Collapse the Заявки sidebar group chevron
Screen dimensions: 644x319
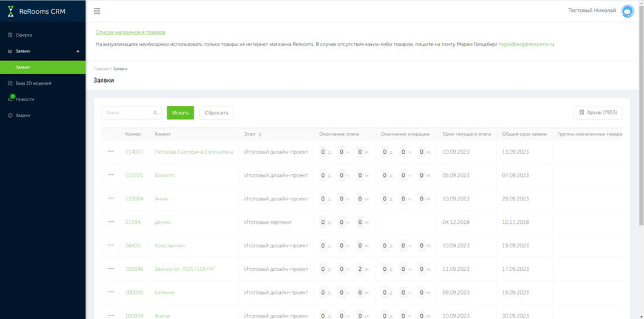click(x=78, y=52)
